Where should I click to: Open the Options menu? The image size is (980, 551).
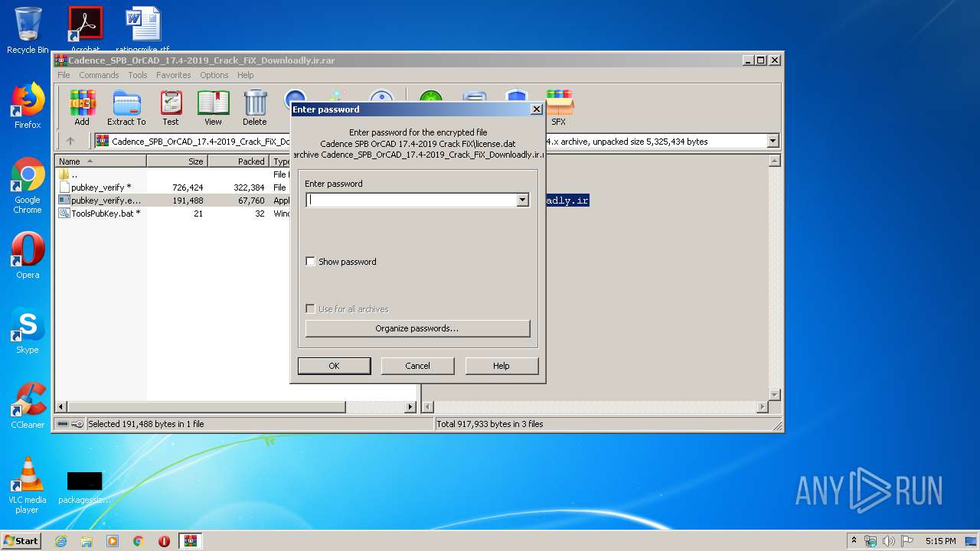[x=214, y=75]
